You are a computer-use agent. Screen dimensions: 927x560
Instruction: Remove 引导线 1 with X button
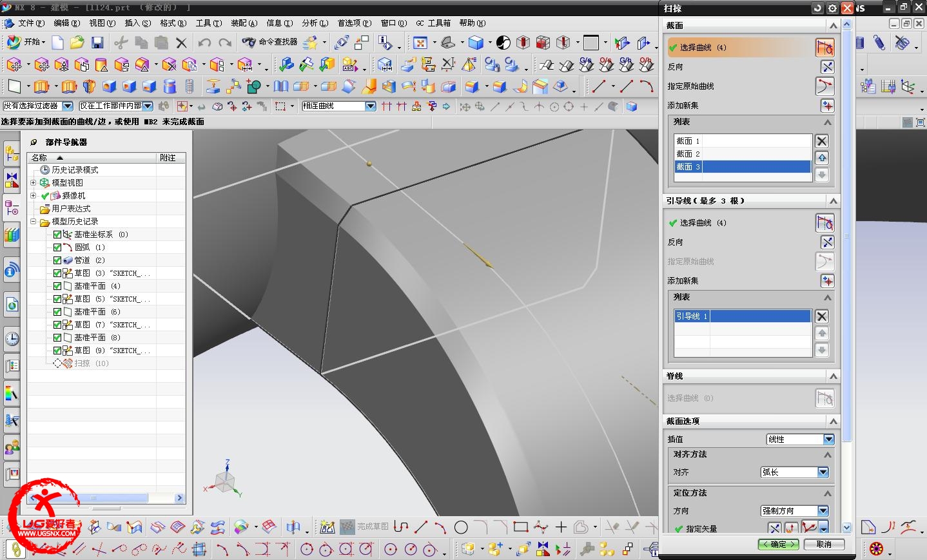(x=821, y=316)
